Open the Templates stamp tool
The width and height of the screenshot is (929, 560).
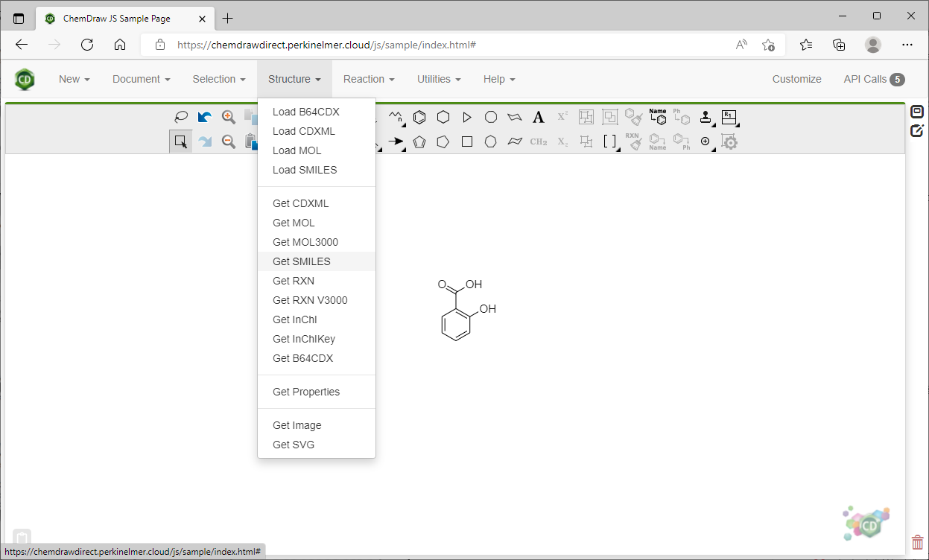(x=706, y=117)
